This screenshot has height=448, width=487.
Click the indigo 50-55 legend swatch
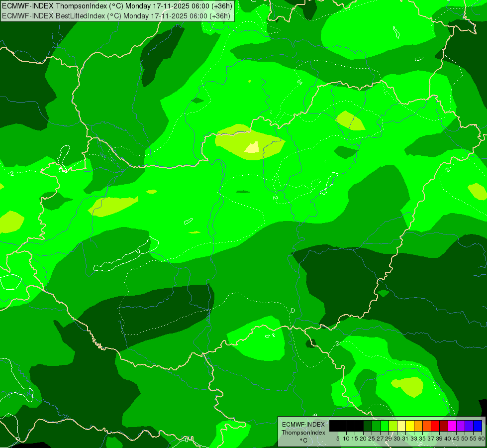468,426
